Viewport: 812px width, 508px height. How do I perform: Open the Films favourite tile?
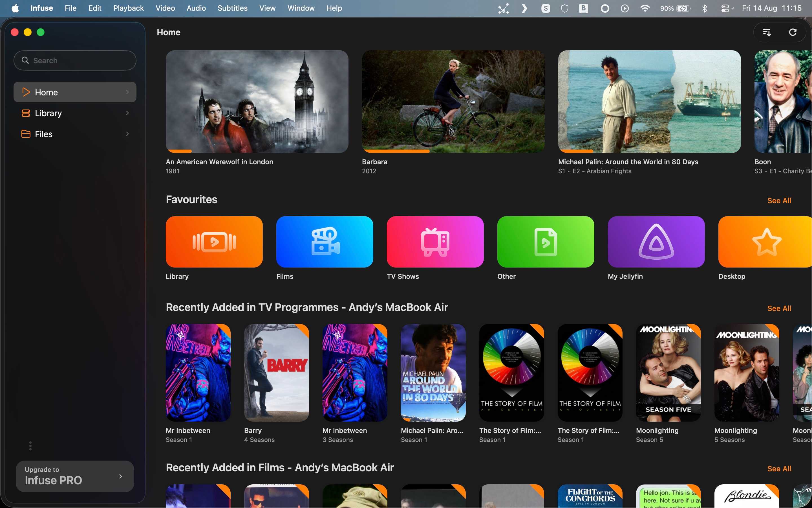325,242
